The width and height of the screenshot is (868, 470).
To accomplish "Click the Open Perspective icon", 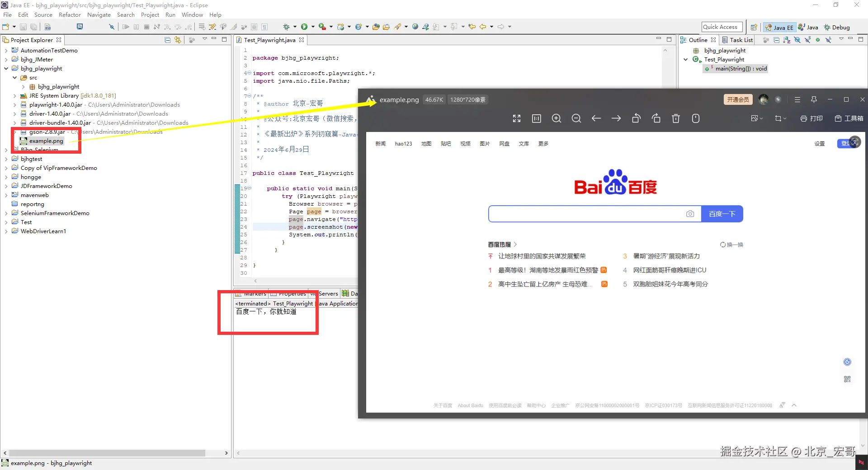I will coord(754,27).
